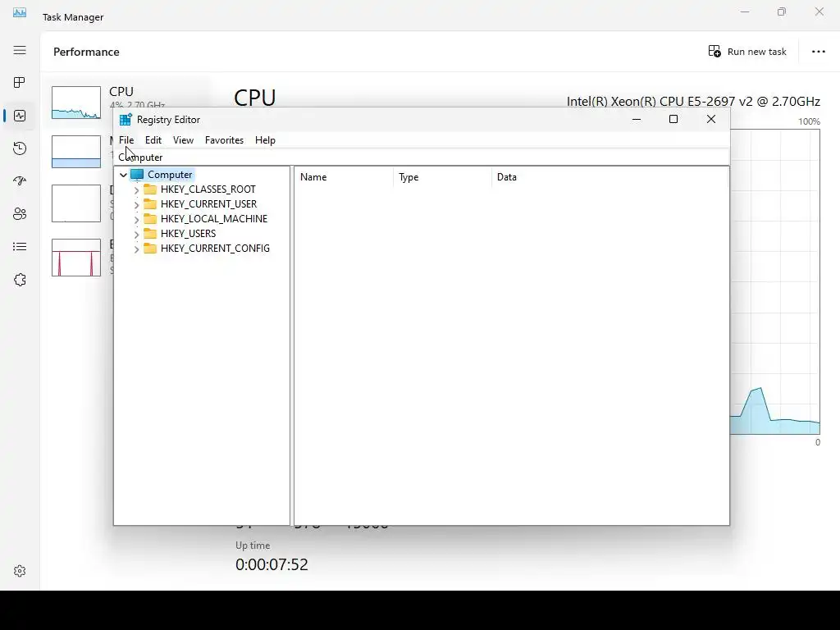The height and width of the screenshot is (630, 840).
Task: Click the HKEY_CLASSES_ROOT folder icon
Action: coord(150,189)
